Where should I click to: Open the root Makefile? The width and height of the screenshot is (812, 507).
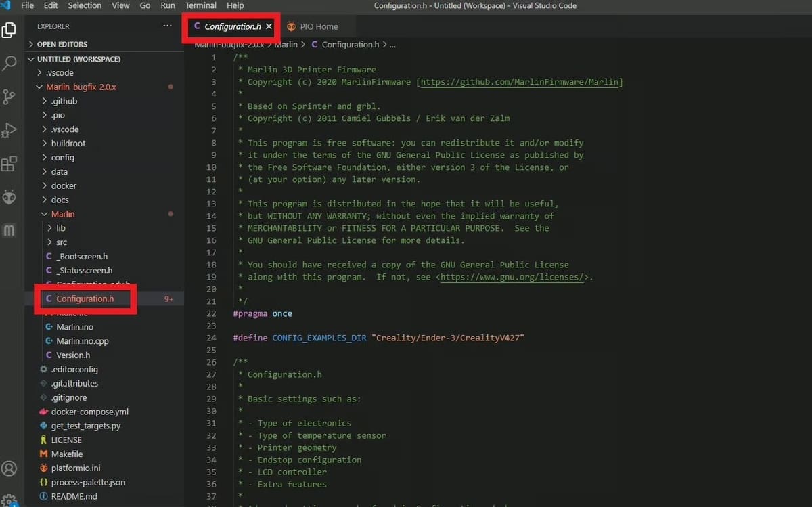[67, 454]
